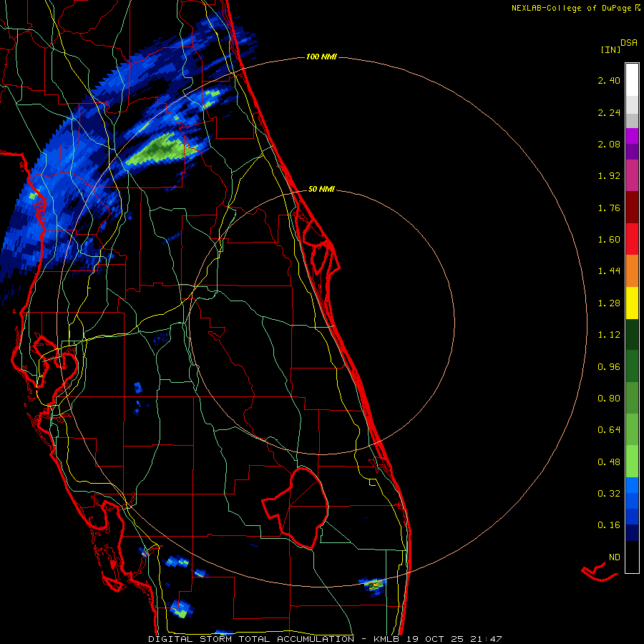Select the 2.24 legend value
This screenshot has width=644, height=644.
pos(609,112)
